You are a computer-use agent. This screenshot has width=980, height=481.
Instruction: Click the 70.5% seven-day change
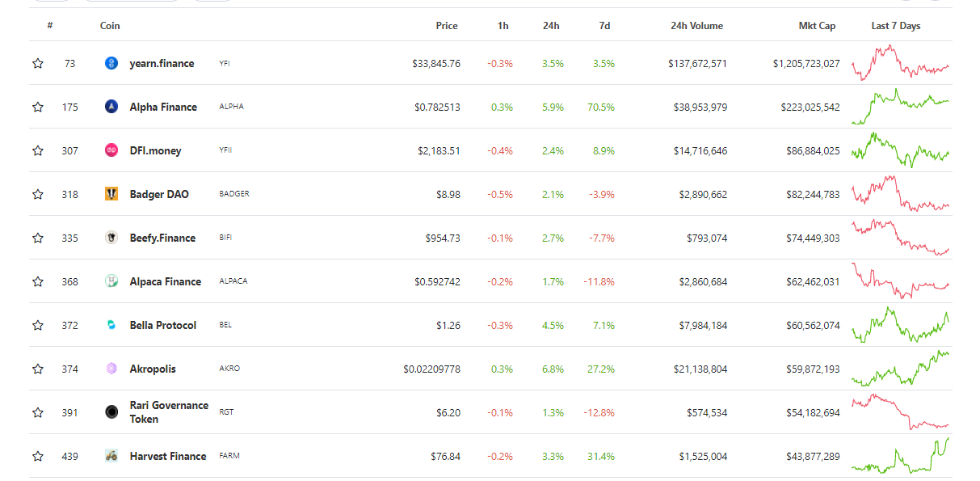(602, 107)
